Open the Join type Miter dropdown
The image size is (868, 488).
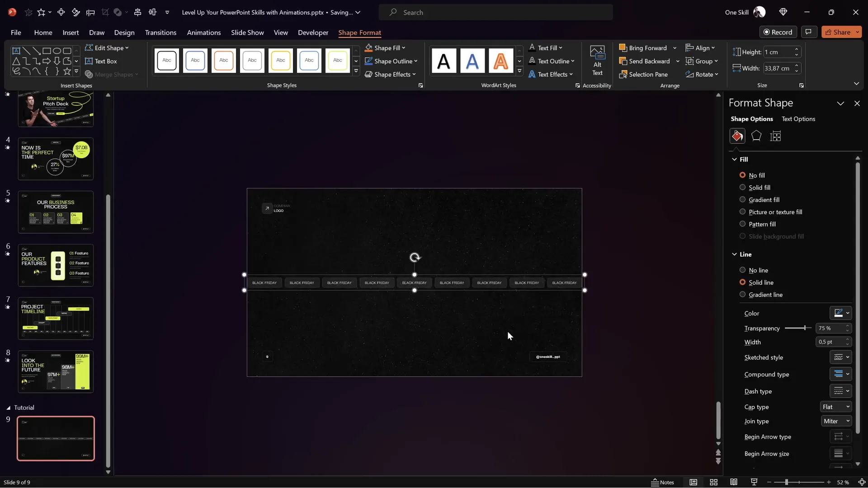(x=836, y=421)
